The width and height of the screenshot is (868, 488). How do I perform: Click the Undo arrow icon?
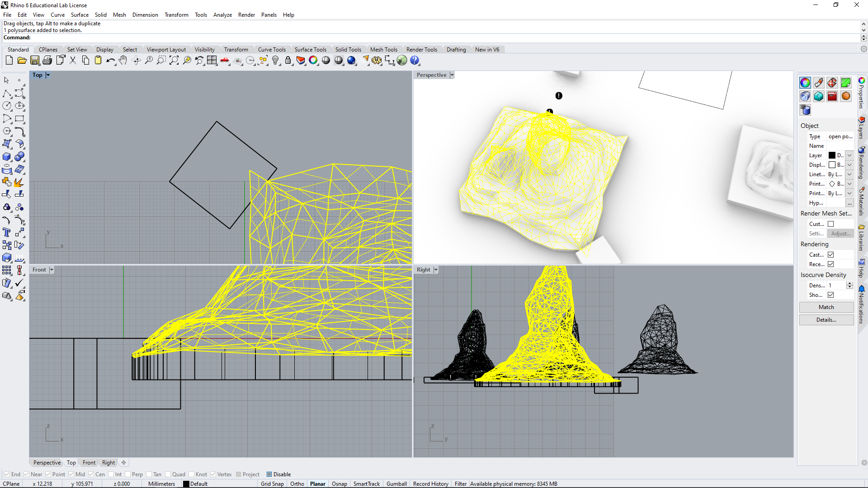click(111, 60)
